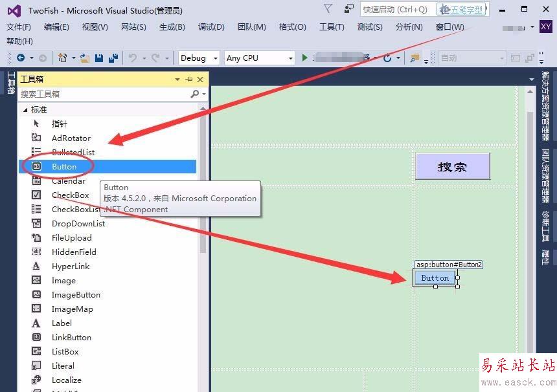Click the New Project toolbar icon

click(63, 58)
